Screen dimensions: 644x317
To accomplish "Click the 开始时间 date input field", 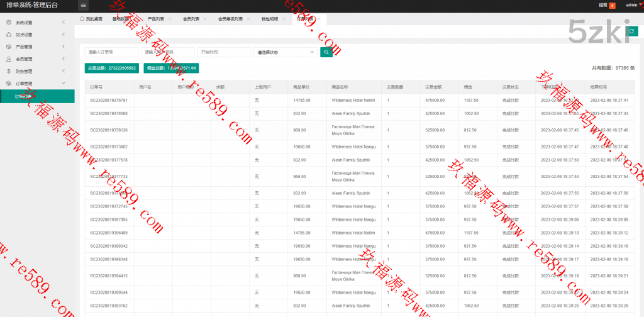I will pyautogui.click(x=224, y=52).
